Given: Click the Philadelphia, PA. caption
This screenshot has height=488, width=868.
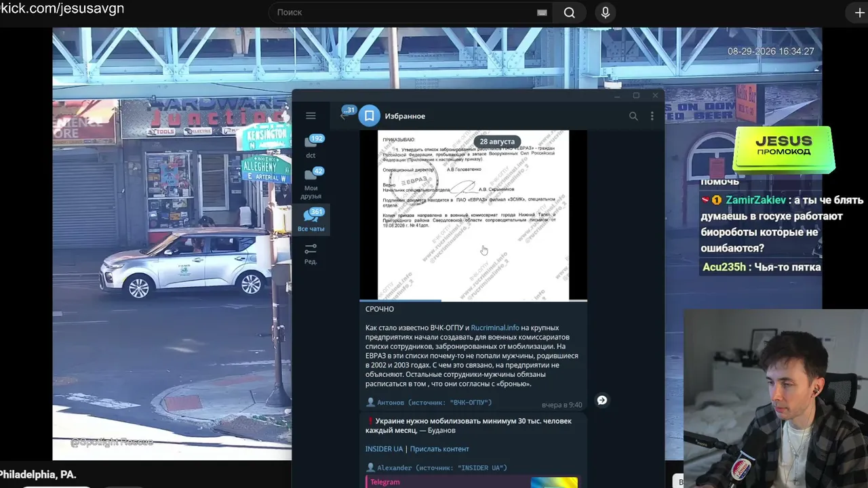Looking at the screenshot, I should pos(38,474).
